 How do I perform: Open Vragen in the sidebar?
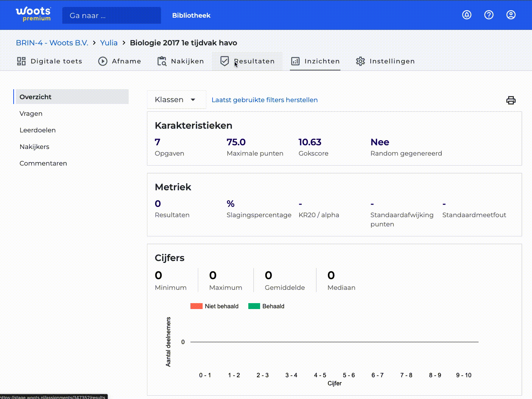[31, 114]
